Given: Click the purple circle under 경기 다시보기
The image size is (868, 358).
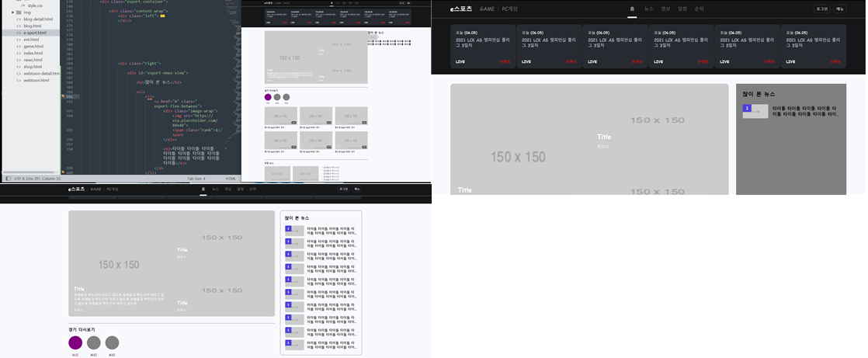Looking at the screenshot, I should (75, 342).
